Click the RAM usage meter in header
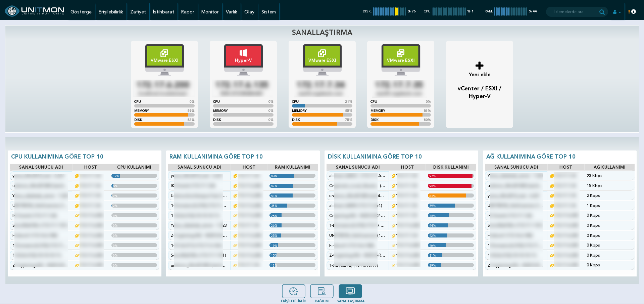Image resolution: width=644 pixels, height=304 pixels. point(510,11)
